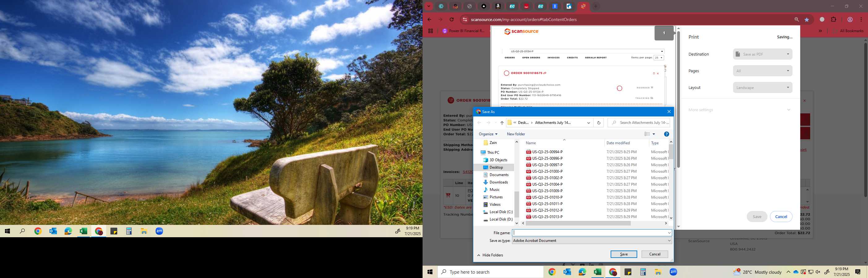Image resolution: width=868 pixels, height=278 pixels.
Task: Open the File name history dropdown arrow
Action: click(x=669, y=233)
